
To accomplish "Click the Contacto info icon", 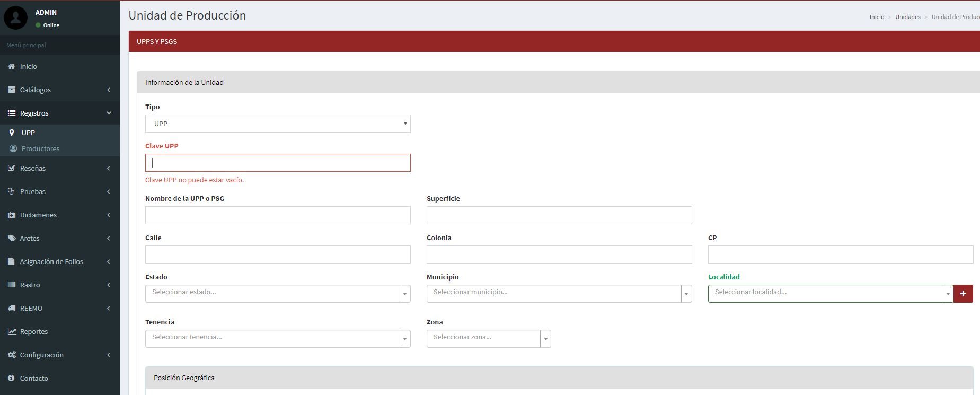I will [11, 378].
